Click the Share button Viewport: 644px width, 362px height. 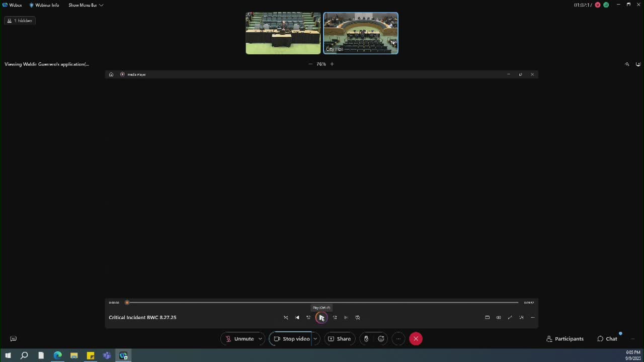click(340, 339)
